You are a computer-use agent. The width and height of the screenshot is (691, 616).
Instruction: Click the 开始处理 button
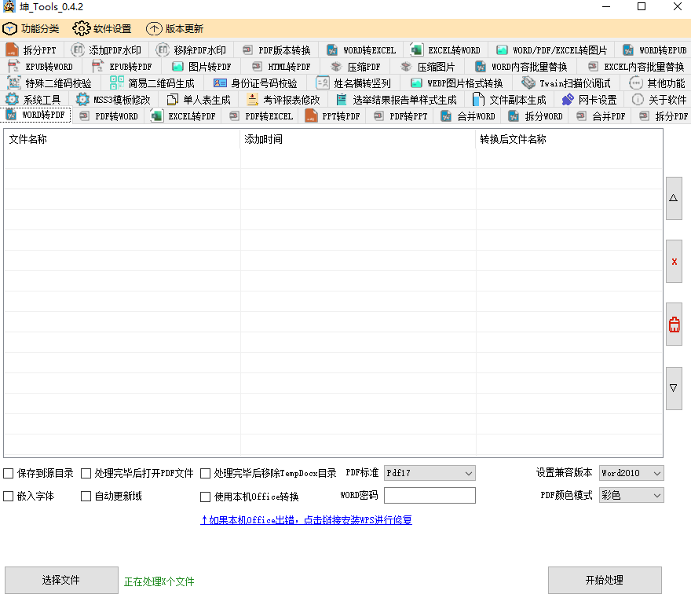click(605, 580)
